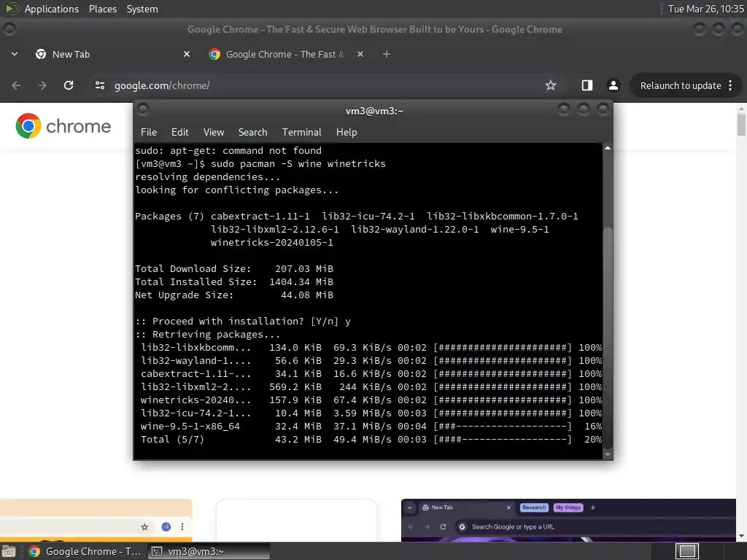Click workspace switcher in bottom panel
Viewport: 747px width, 560px height.
686,551
